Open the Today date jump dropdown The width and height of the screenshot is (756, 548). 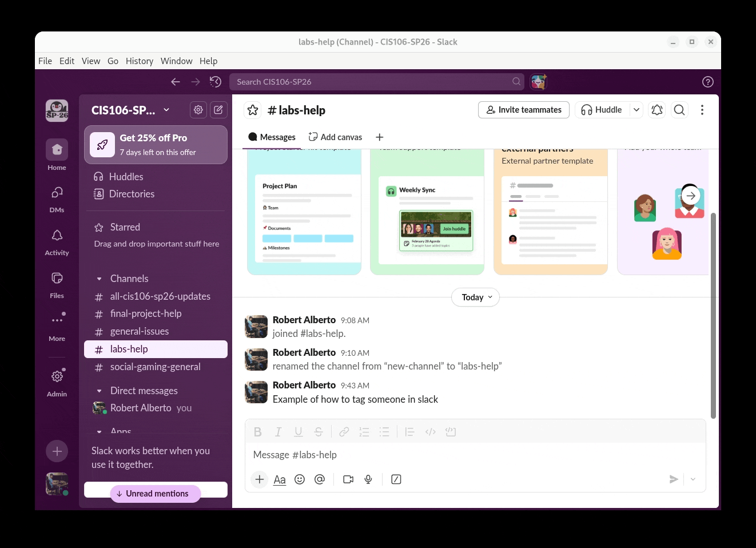(x=476, y=297)
